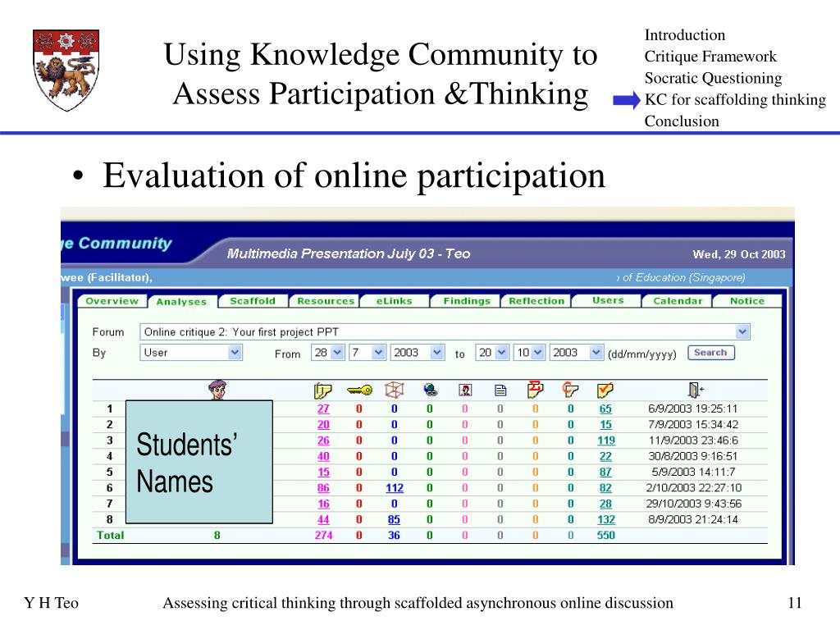Click the portrait photo column icon

(x=465, y=390)
